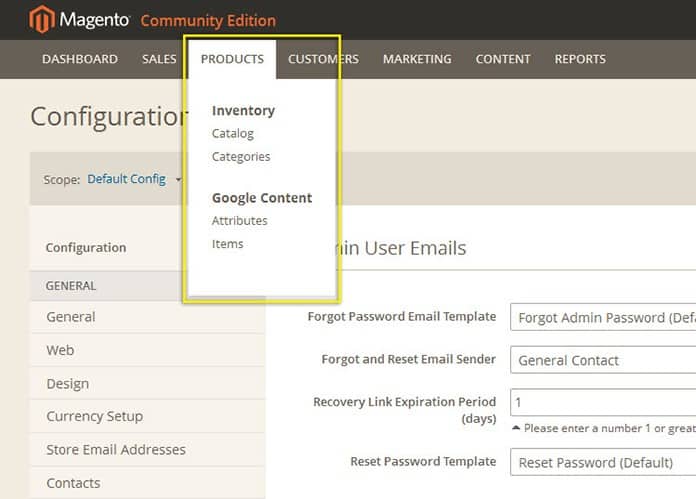Image resolution: width=696 pixels, height=499 pixels.
Task: Select the Products menu tab
Action: (232, 59)
